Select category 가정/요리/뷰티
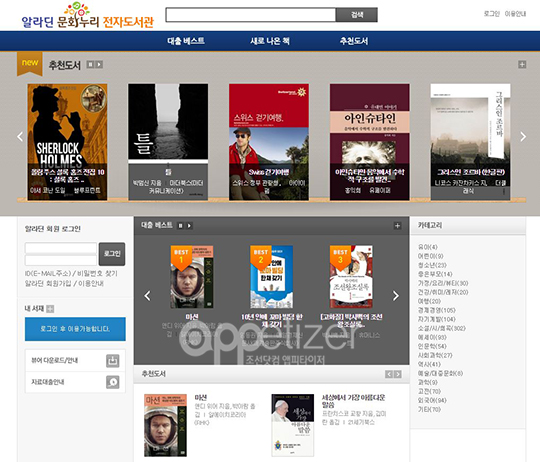Screen dimensions: 540x462 point(443,283)
